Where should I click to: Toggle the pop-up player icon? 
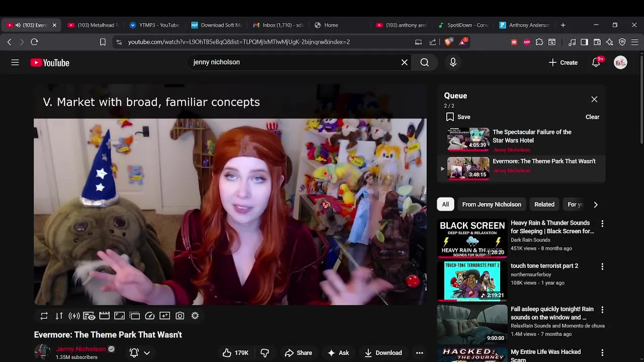tap(134, 316)
